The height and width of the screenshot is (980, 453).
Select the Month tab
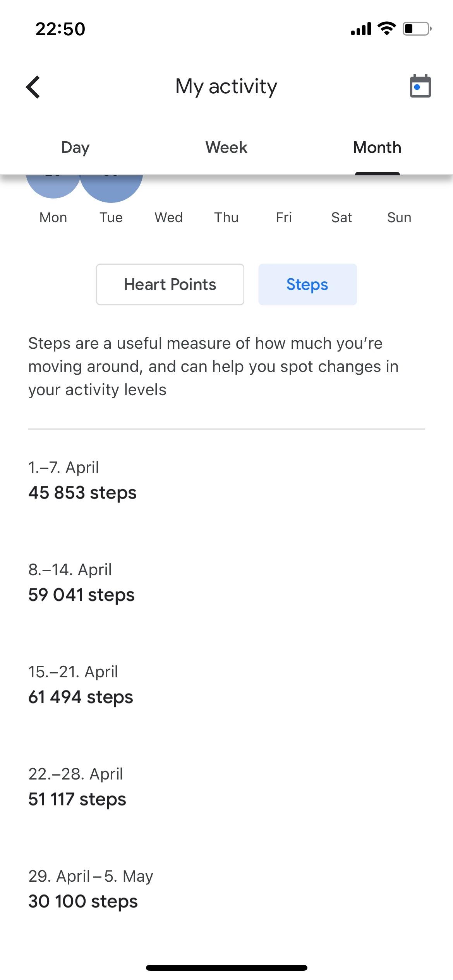click(377, 147)
